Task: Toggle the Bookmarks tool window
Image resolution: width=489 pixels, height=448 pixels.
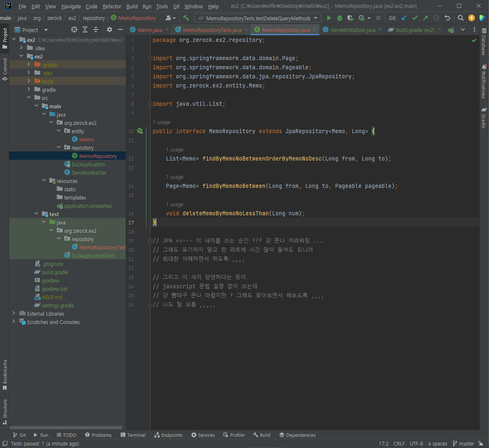Action: [5, 375]
